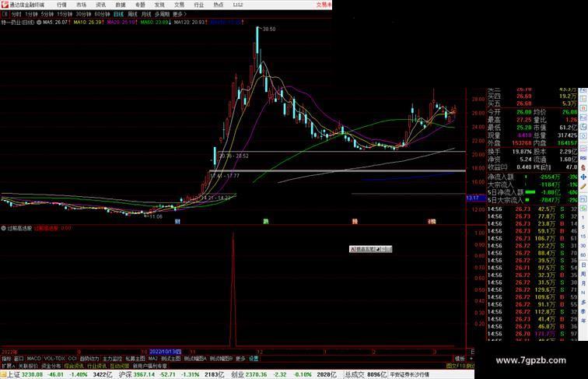Click the 财 marker on chart axis
This screenshot has height=379, width=588.
coord(177,222)
